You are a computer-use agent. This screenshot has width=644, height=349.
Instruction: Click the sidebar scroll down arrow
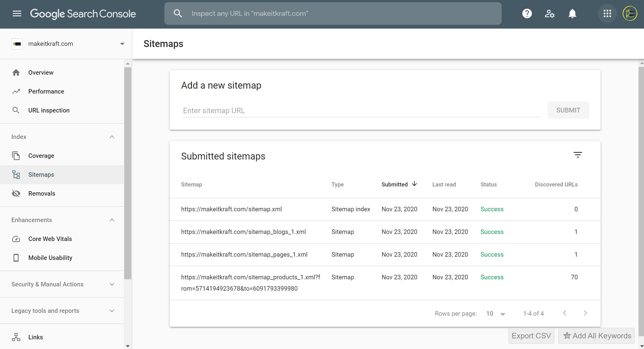point(128,346)
